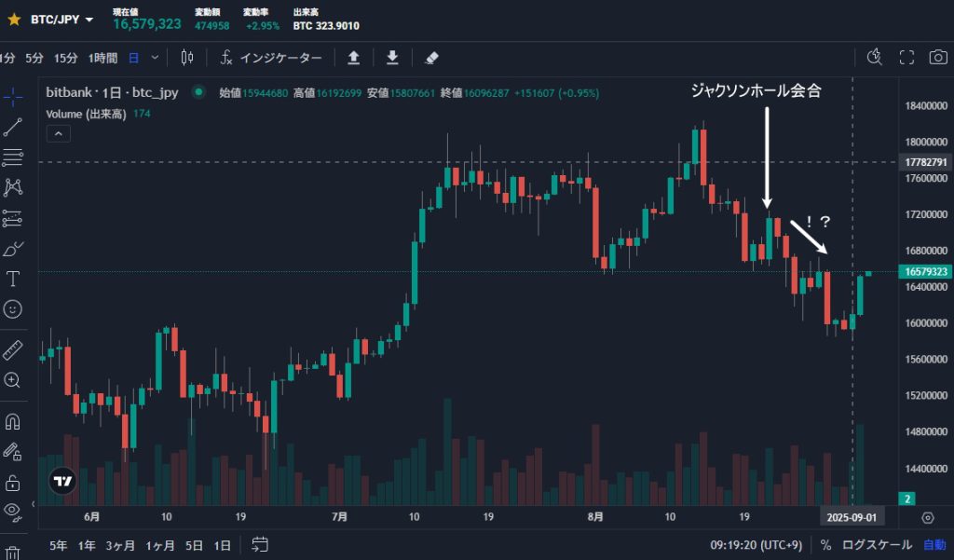Select the forecast and measurement tool
This screenshot has height=560, width=954.
(13, 218)
